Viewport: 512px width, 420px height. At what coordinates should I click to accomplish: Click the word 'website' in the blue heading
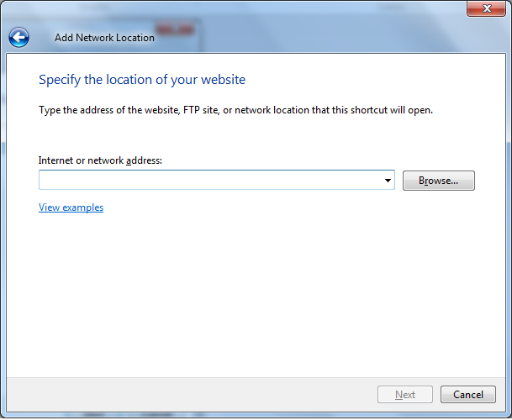tap(224, 80)
